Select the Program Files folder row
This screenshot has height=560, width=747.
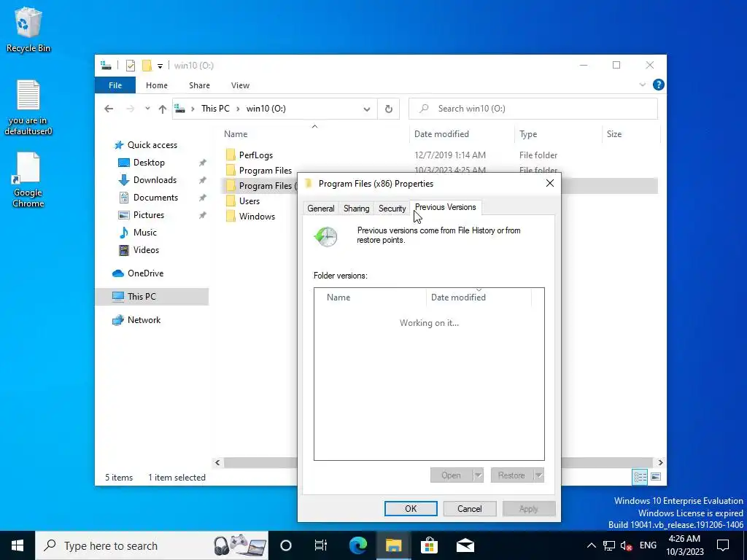tap(265, 171)
